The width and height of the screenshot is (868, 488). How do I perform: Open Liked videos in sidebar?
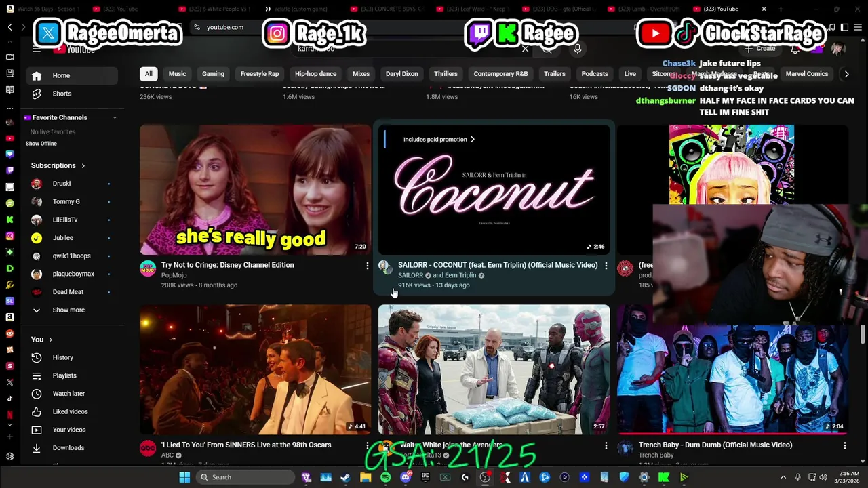coord(71,411)
